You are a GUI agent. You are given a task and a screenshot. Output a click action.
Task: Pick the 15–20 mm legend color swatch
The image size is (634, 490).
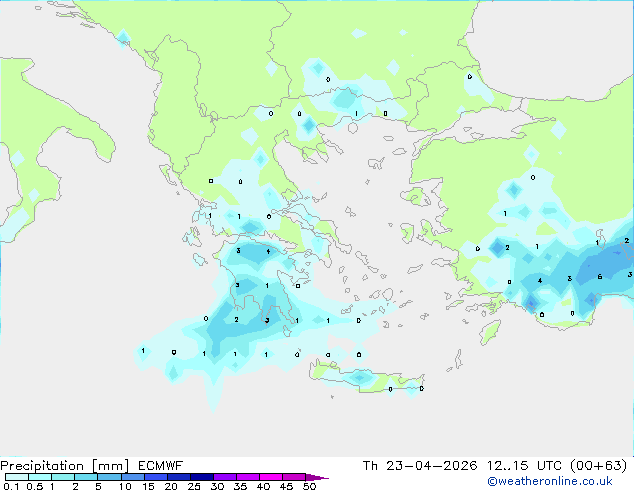coord(155,477)
